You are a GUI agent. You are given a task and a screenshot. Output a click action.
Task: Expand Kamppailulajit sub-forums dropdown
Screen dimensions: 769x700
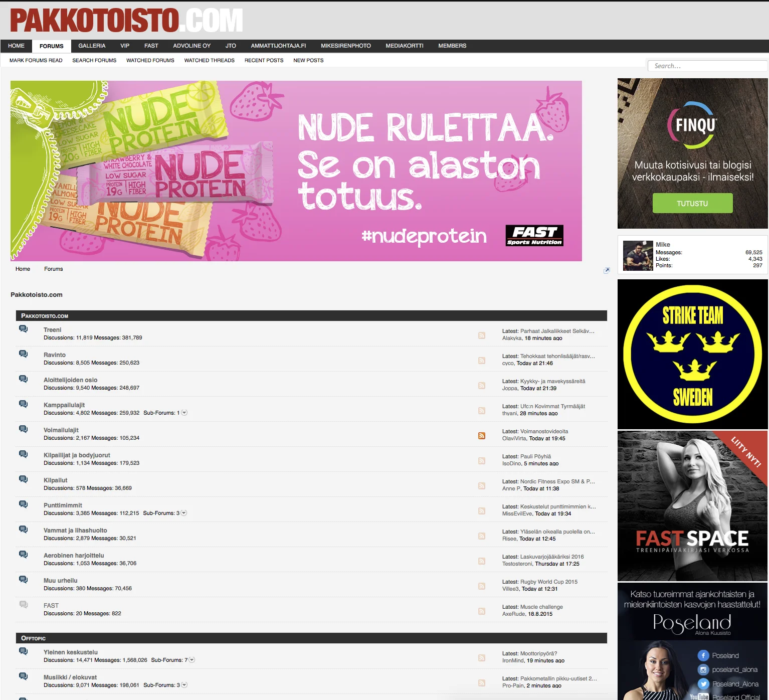click(184, 413)
